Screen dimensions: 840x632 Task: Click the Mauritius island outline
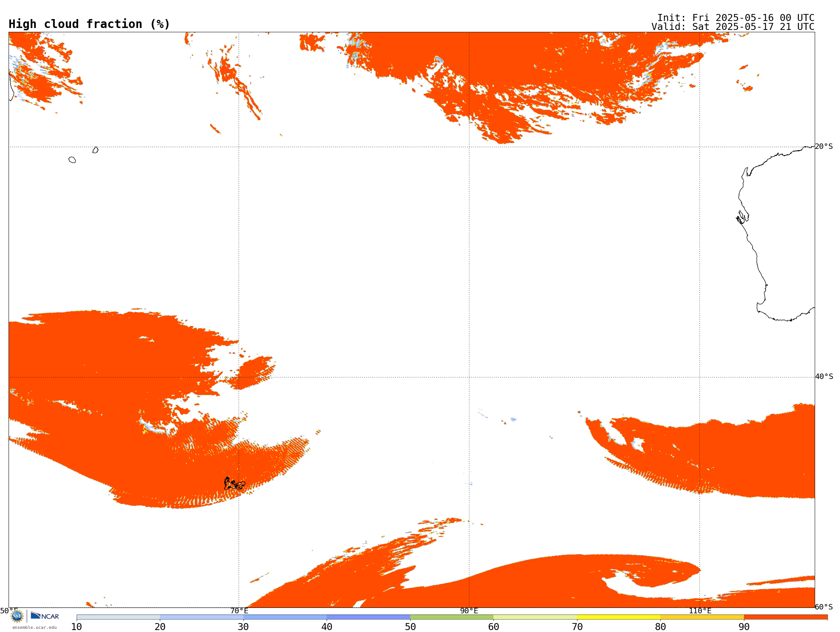[x=95, y=150]
